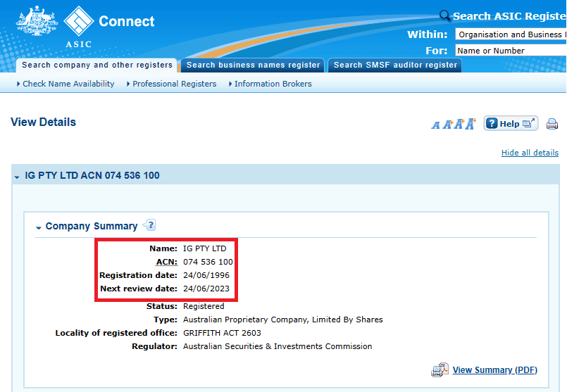Click the locality value GRIFFITH ACT 2603
Viewport: 567px width, 392px height.
coord(222,333)
